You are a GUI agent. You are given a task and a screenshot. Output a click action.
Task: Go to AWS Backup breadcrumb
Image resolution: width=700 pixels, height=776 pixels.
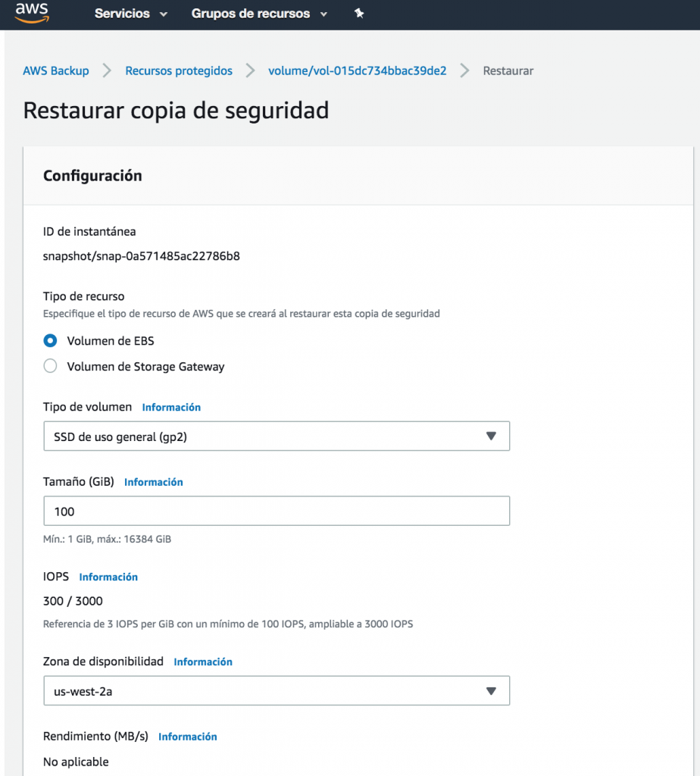point(56,70)
